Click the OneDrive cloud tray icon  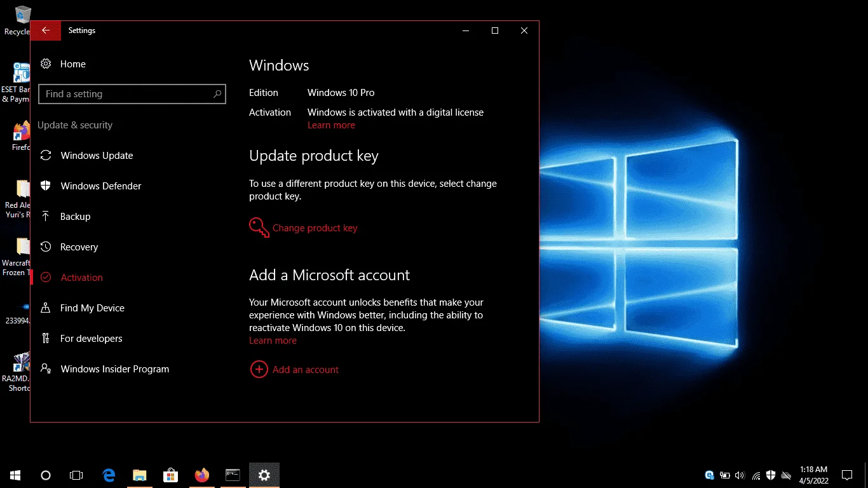(787, 475)
